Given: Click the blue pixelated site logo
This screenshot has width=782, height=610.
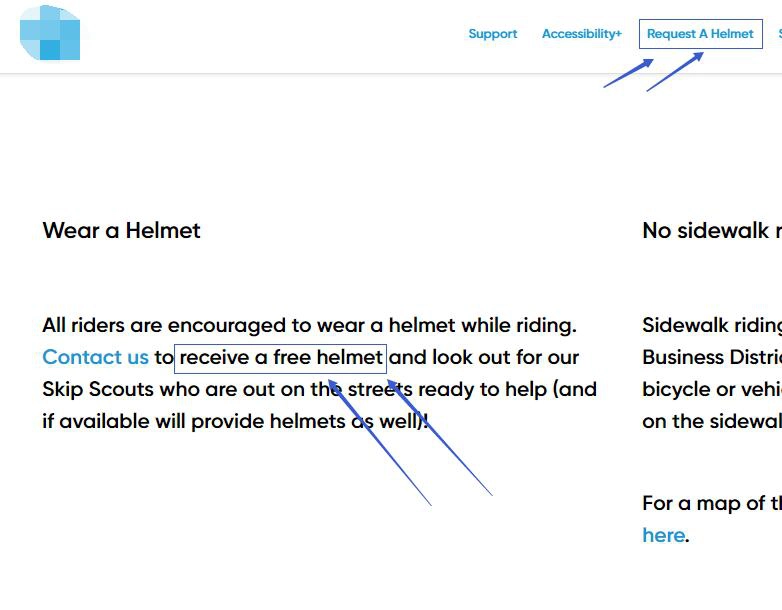Looking at the screenshot, I should tap(50, 33).
